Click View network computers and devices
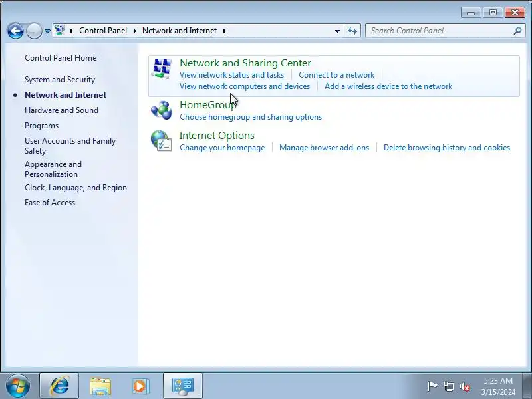The image size is (532, 399). [245, 86]
